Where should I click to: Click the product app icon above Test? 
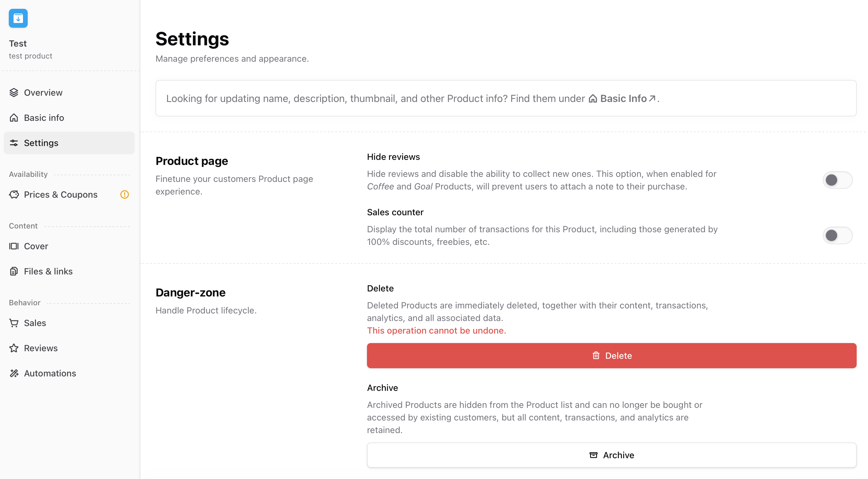[18, 18]
